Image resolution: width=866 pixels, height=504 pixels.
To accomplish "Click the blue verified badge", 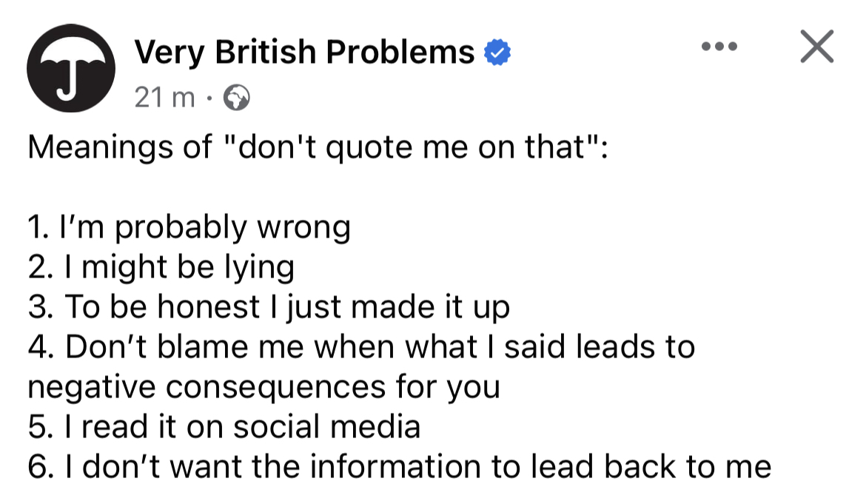I will coord(497,53).
